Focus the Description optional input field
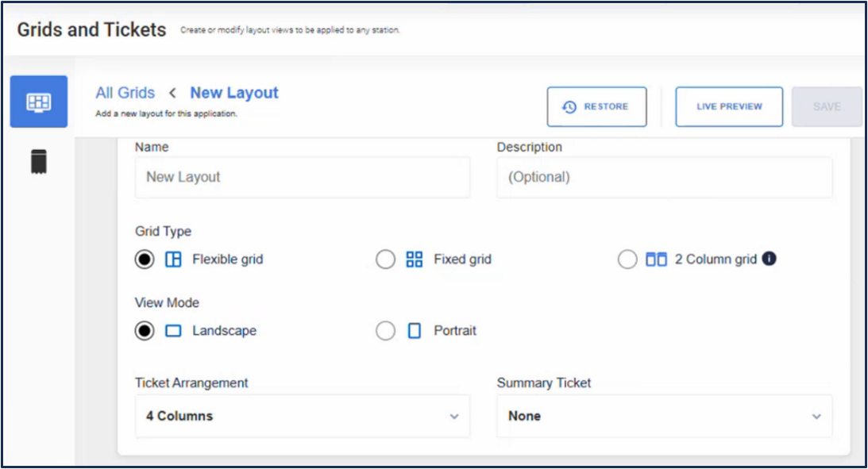The image size is (868, 469). click(664, 177)
